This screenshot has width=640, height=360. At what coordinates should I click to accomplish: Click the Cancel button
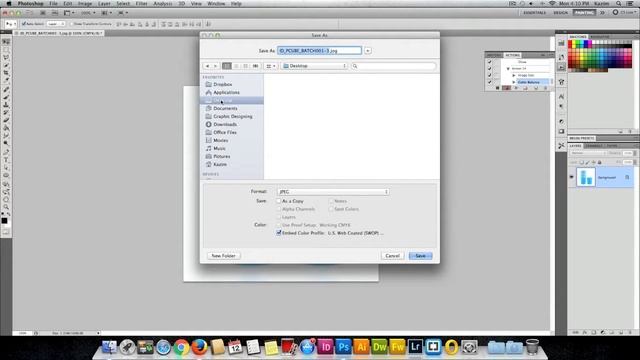coord(392,256)
